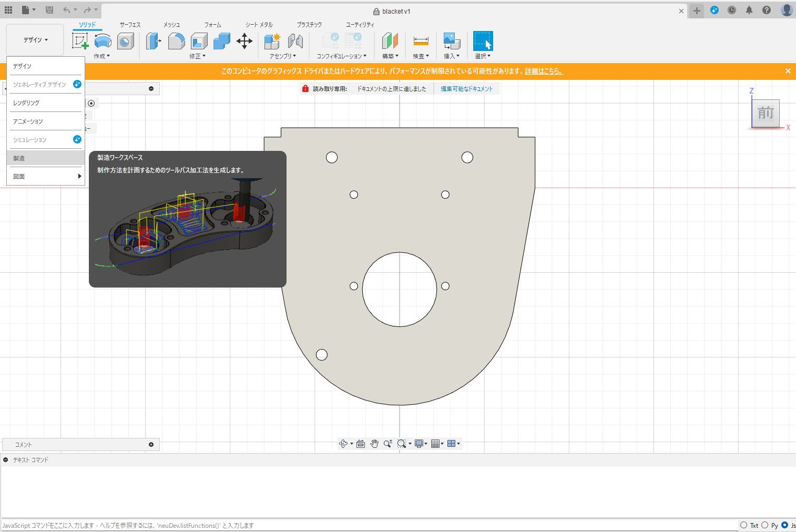Image resolution: width=796 pixels, height=532 pixels.
Task: Expand the 選択 (Select) dropdown
Action: tap(483, 56)
